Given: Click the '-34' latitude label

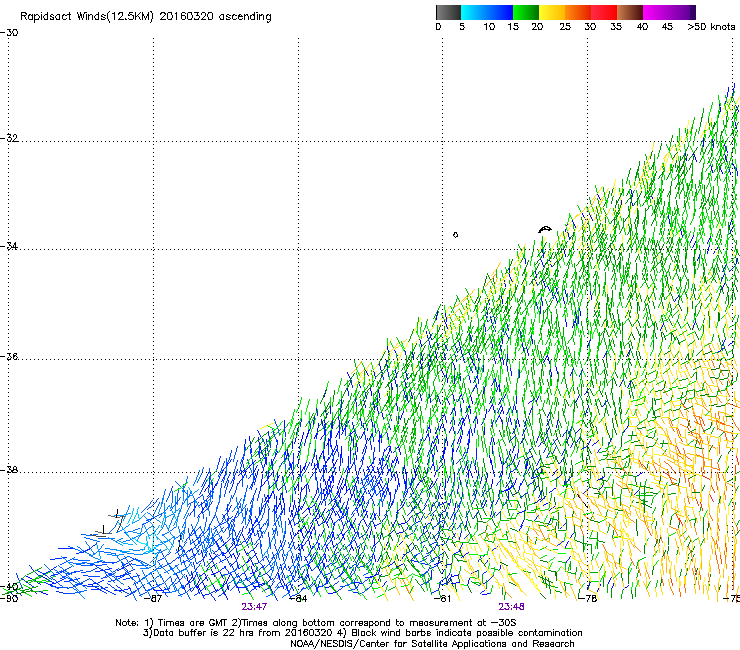Looking at the screenshot, I should tap(9, 246).
